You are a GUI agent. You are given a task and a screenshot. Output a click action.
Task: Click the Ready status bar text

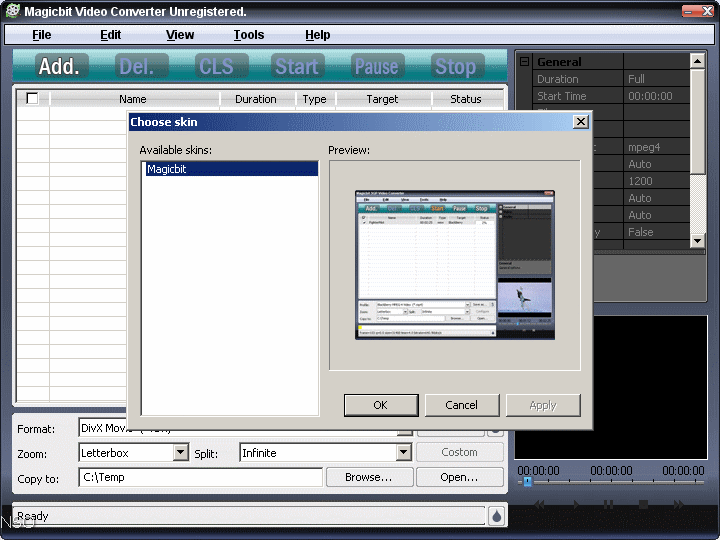click(33, 516)
